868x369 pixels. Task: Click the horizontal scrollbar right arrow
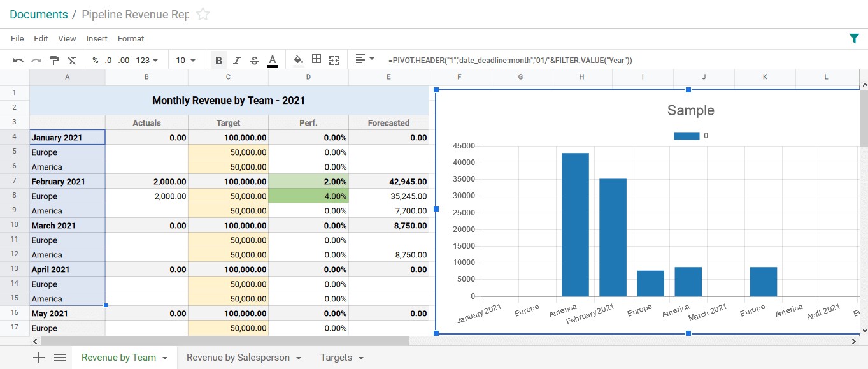click(855, 341)
